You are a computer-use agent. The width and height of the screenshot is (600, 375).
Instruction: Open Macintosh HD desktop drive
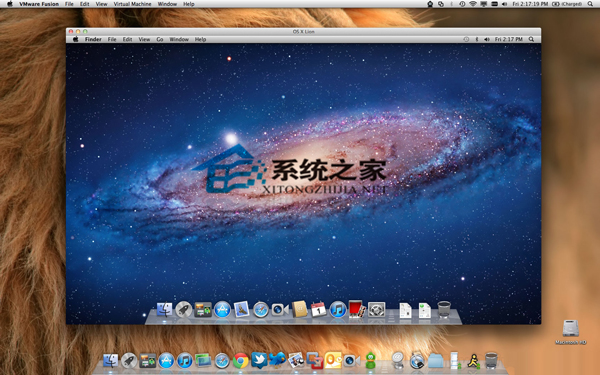pyautogui.click(x=571, y=331)
